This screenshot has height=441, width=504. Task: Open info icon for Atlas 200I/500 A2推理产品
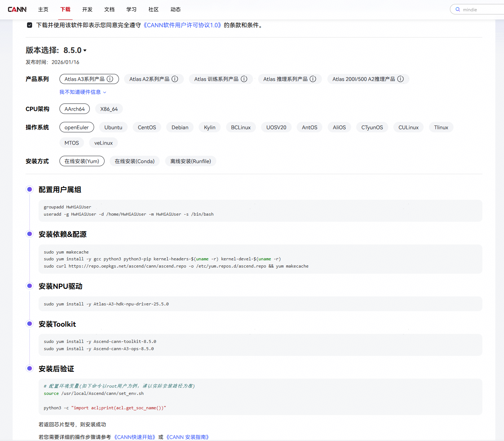point(401,79)
